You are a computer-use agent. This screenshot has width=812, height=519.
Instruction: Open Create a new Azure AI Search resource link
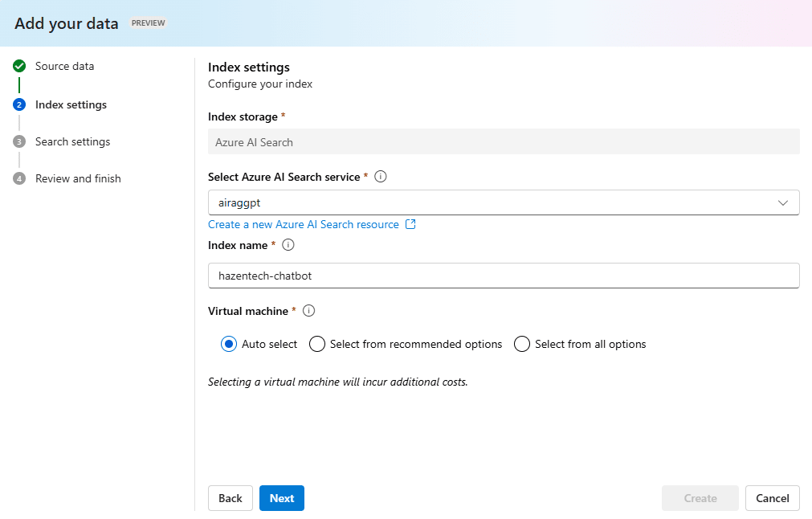tap(304, 224)
